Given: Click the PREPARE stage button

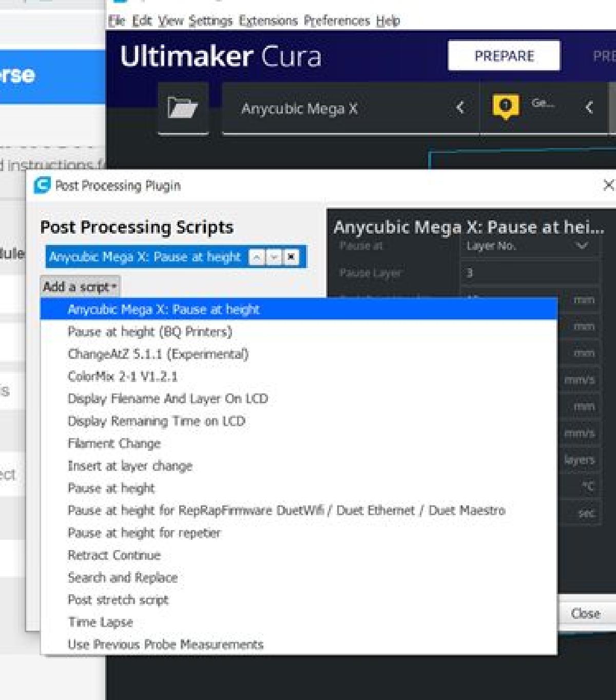Looking at the screenshot, I should point(504,55).
